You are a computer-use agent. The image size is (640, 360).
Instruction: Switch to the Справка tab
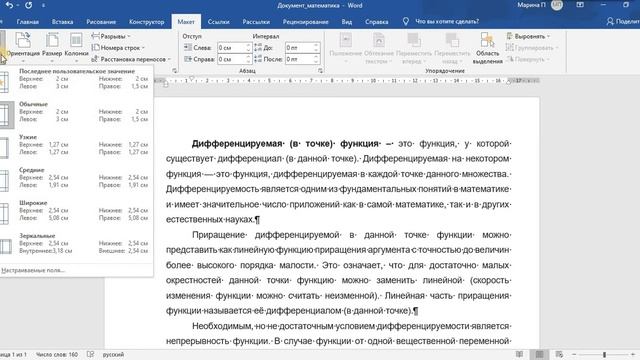(x=376, y=22)
